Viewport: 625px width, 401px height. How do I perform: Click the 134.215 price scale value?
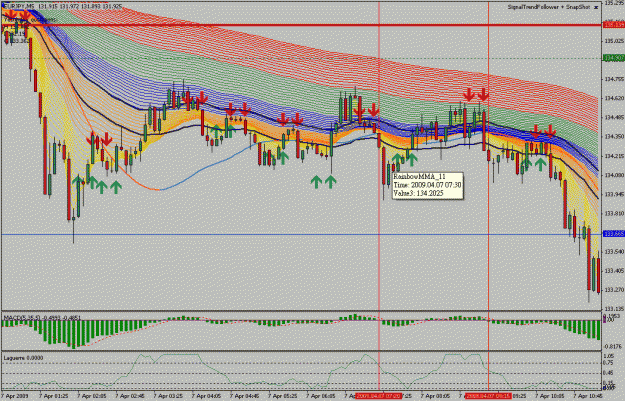coord(614,156)
